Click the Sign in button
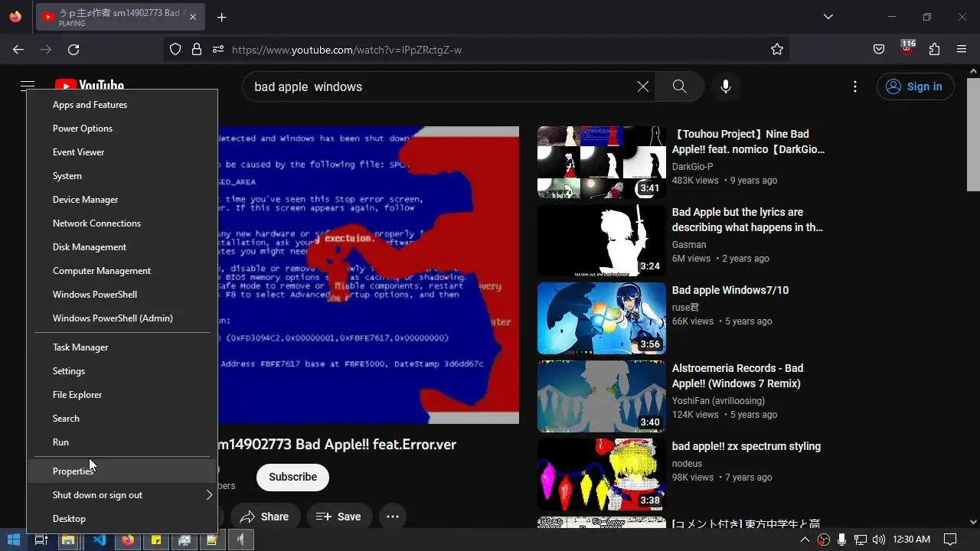Viewport: 980px width, 551px height. (x=915, y=86)
